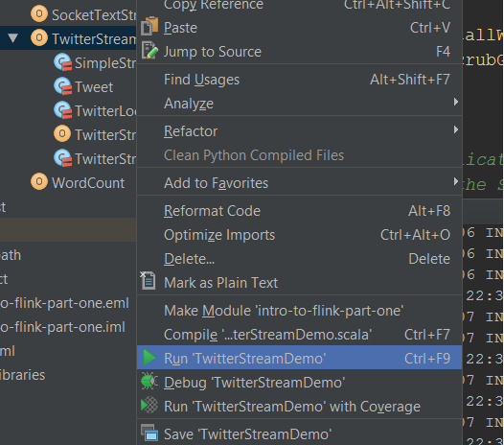
Task: Collapse the TwitterStream tree node
Action: (x=13, y=38)
